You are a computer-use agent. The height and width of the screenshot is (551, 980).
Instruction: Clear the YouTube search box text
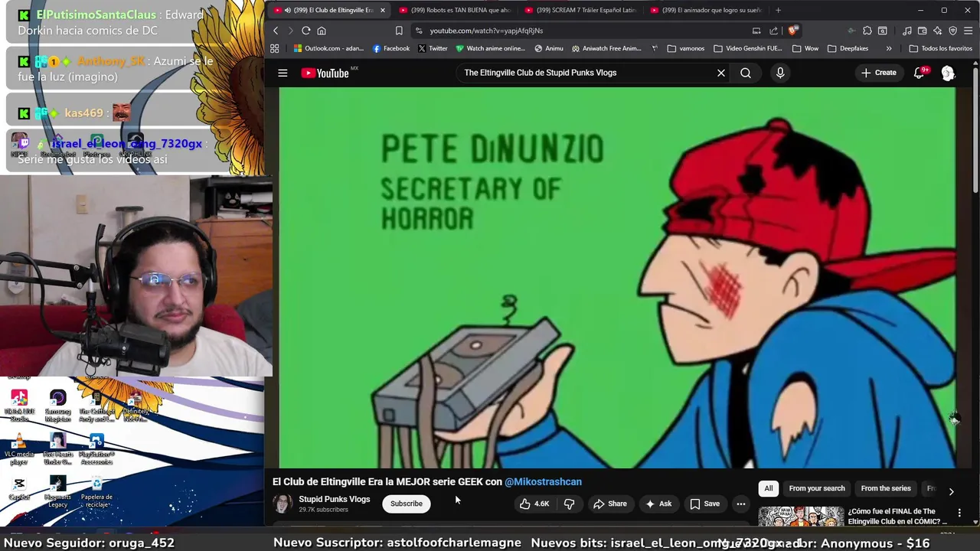720,73
